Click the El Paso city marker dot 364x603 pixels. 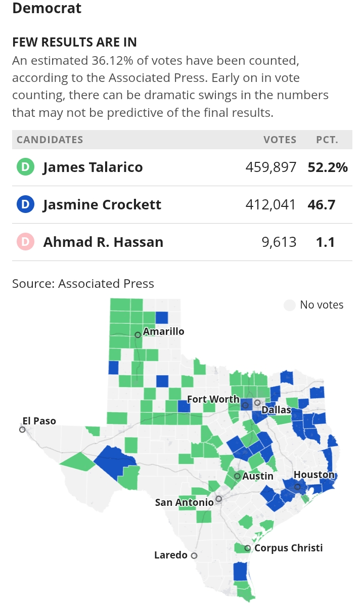(x=22, y=429)
